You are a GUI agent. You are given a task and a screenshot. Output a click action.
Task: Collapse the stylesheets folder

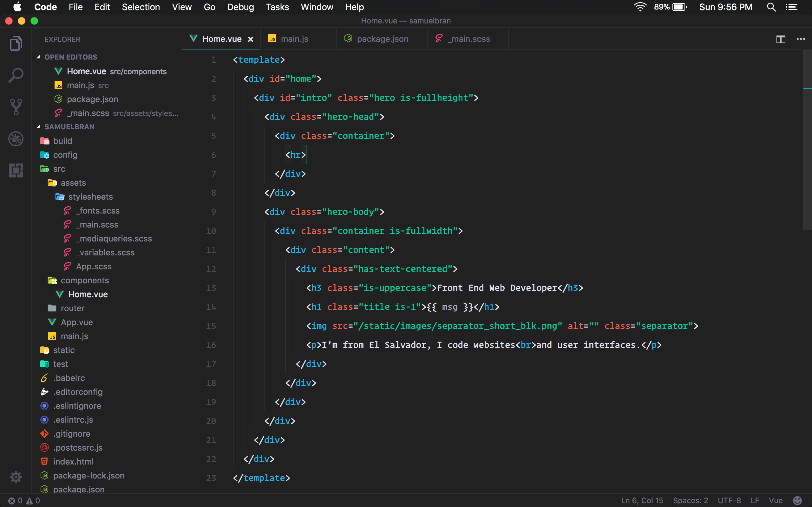(90, 197)
